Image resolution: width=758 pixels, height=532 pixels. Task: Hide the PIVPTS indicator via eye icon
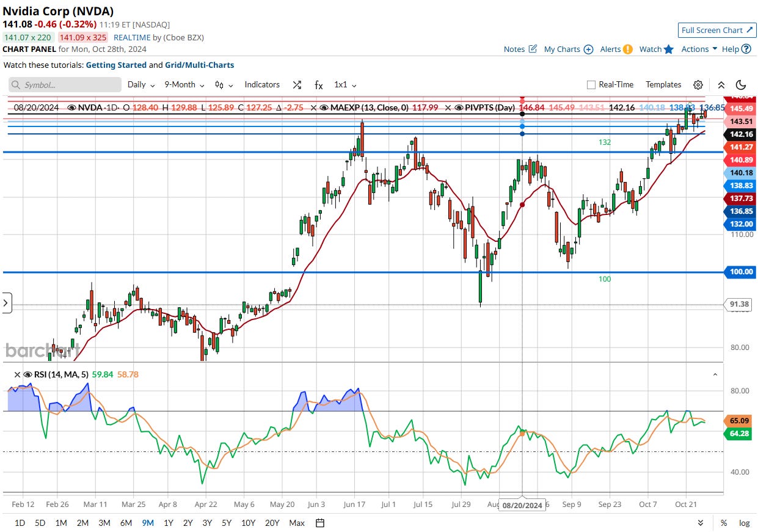pos(459,107)
